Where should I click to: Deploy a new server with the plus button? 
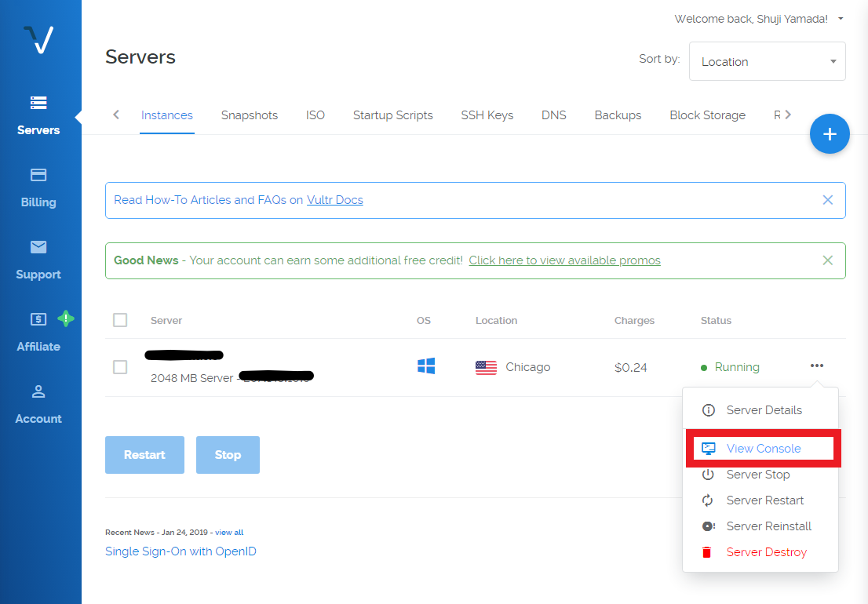tap(830, 134)
